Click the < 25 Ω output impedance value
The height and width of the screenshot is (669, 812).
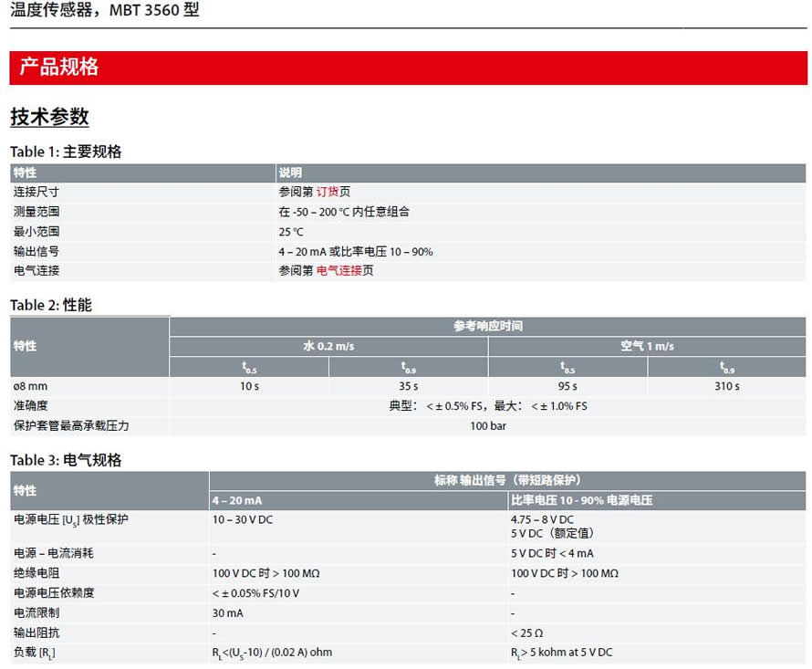[x=527, y=632]
